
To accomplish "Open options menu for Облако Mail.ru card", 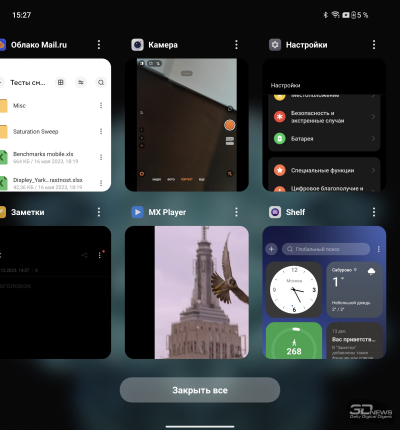I will click(99, 45).
